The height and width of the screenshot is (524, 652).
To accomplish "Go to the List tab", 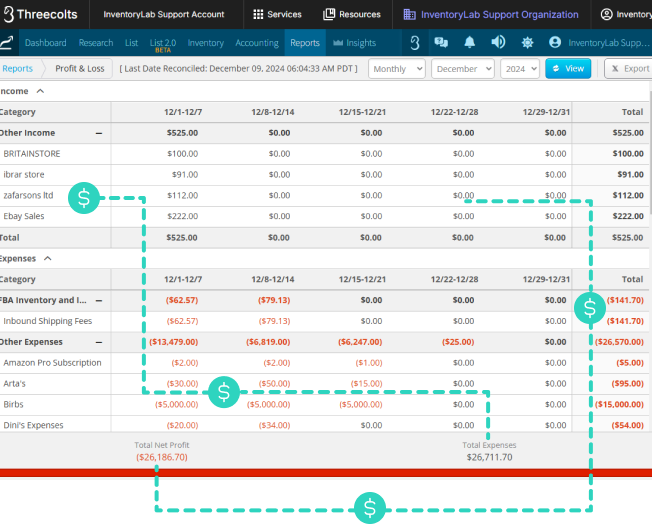I will tap(131, 43).
